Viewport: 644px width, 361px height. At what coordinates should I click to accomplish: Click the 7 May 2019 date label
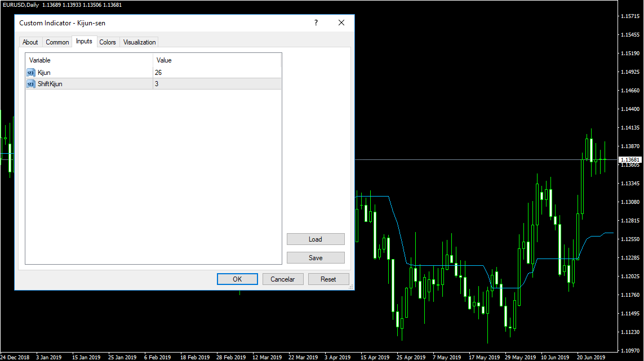click(446, 357)
